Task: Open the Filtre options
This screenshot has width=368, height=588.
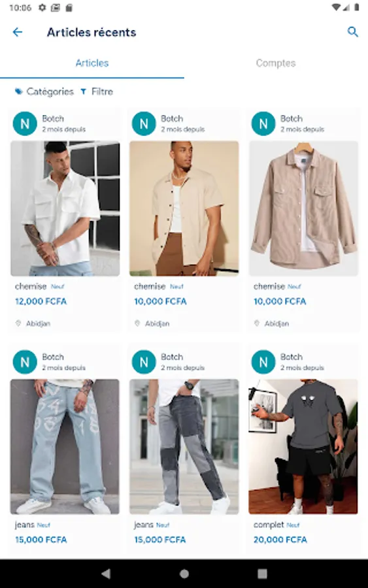Action: (97, 91)
